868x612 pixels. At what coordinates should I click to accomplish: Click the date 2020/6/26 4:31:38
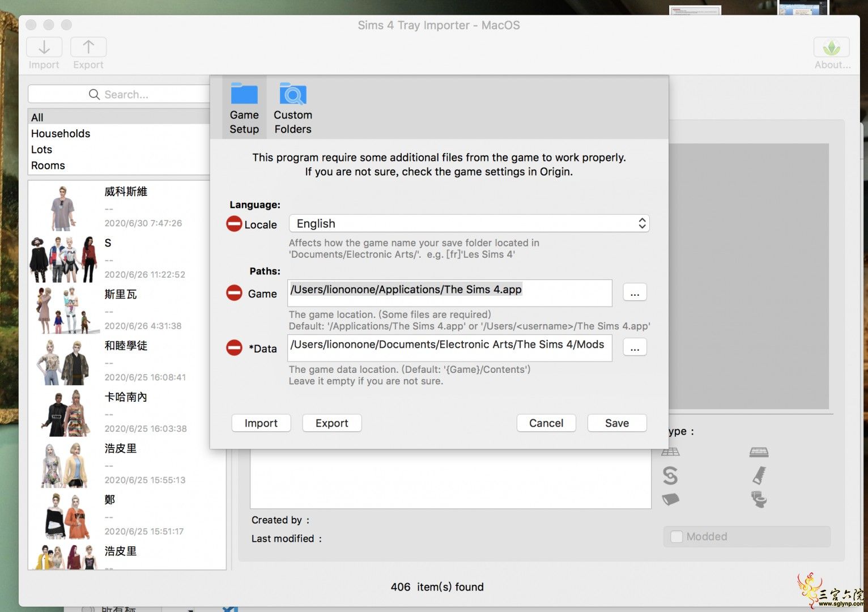point(143,326)
